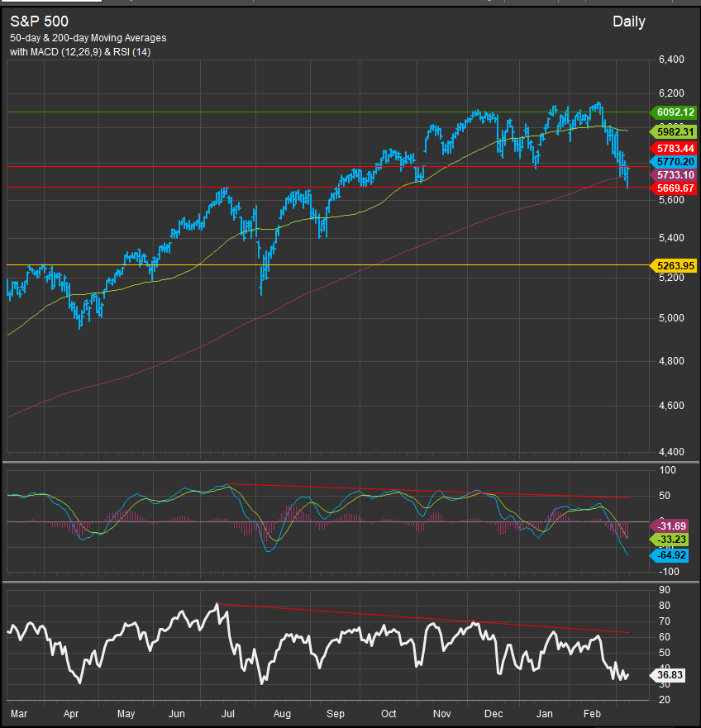The width and height of the screenshot is (701, 728).
Task: Click the 90 label on RSI axis
Action: click(665, 590)
